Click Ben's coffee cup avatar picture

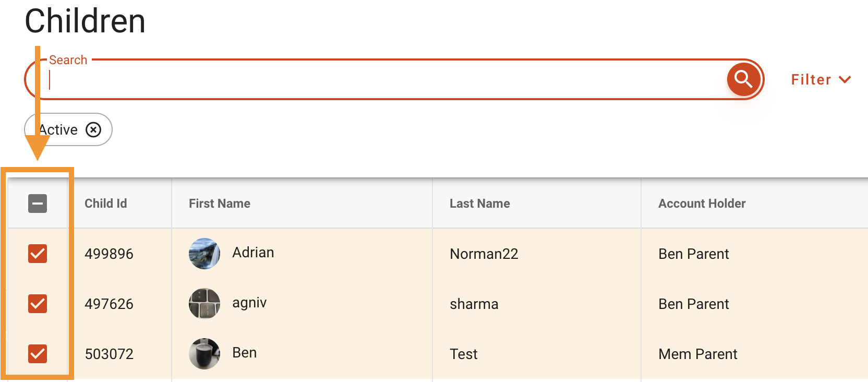(x=204, y=353)
